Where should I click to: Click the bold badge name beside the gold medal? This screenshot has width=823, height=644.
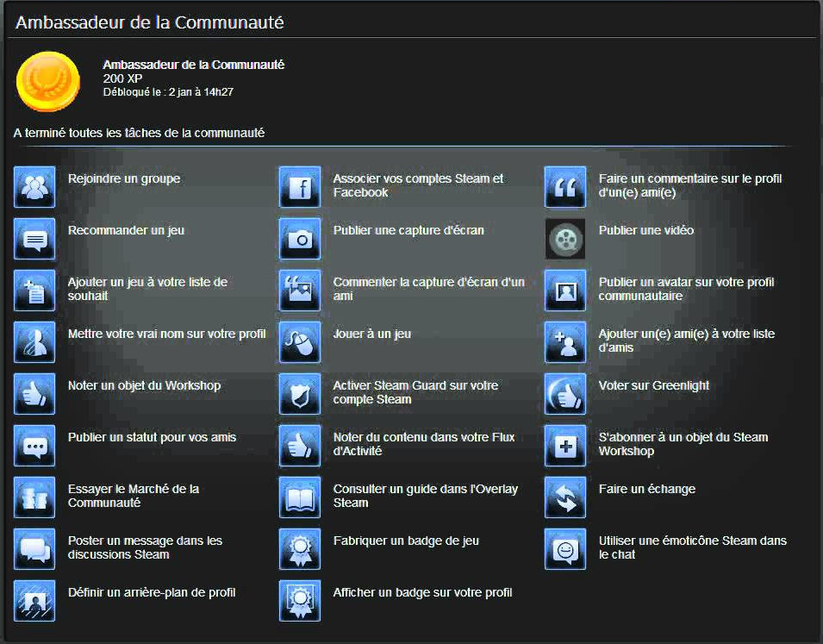tap(194, 65)
